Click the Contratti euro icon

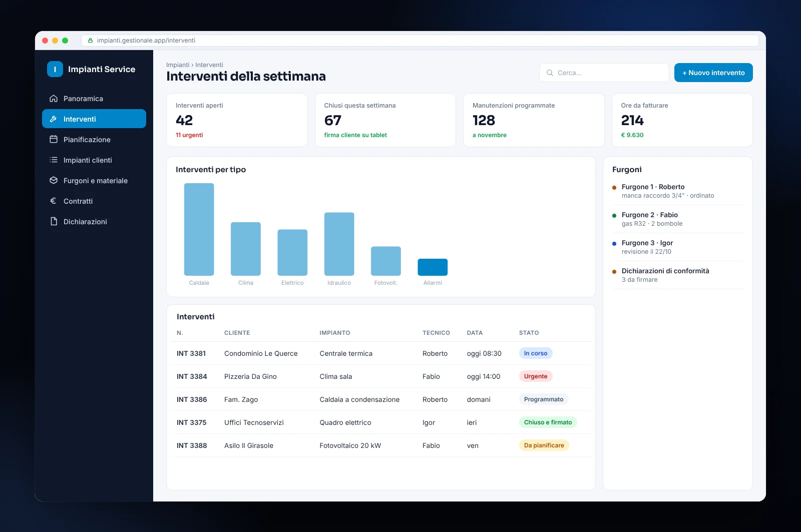pyautogui.click(x=54, y=201)
